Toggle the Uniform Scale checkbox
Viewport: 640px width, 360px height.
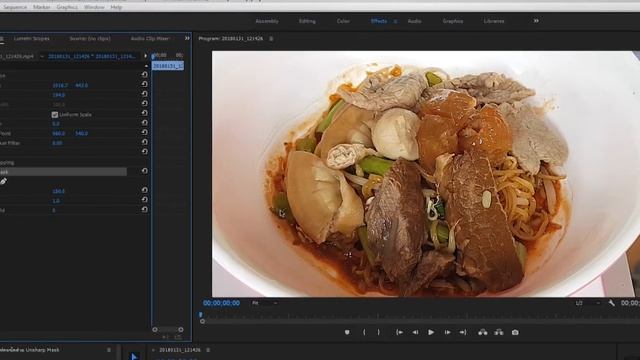click(55, 115)
